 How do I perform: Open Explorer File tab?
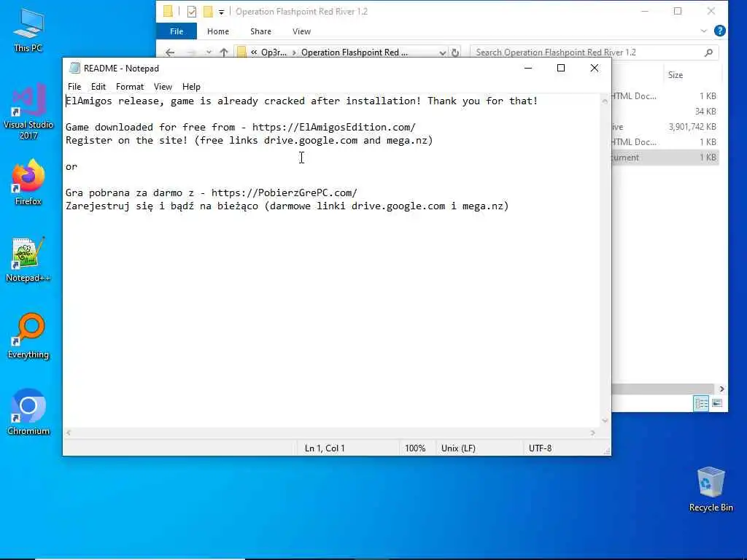click(x=177, y=31)
